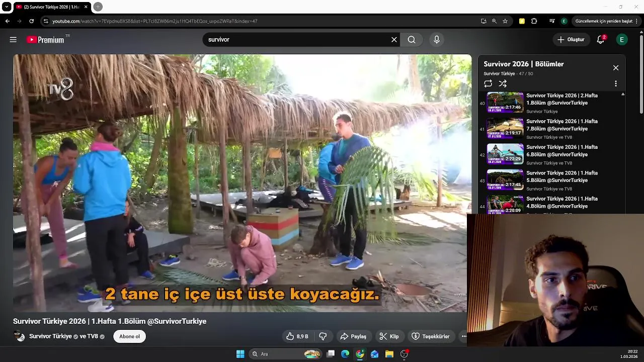The image size is (644, 362).
Task: Open the YouTube hamburger guide menu
Action: pos(13,40)
